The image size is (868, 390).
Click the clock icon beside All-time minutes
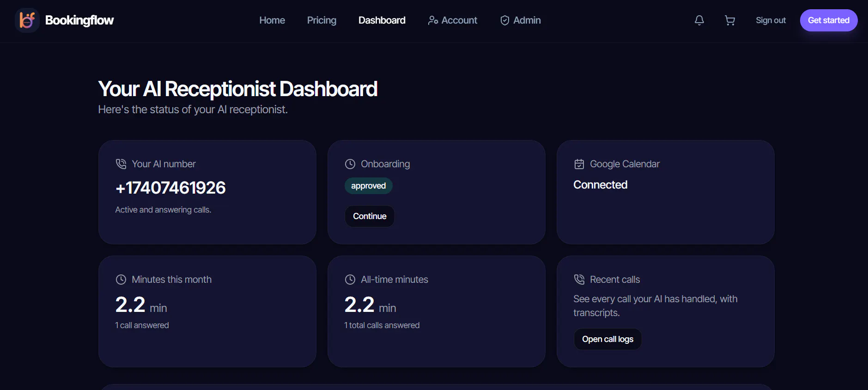click(350, 280)
